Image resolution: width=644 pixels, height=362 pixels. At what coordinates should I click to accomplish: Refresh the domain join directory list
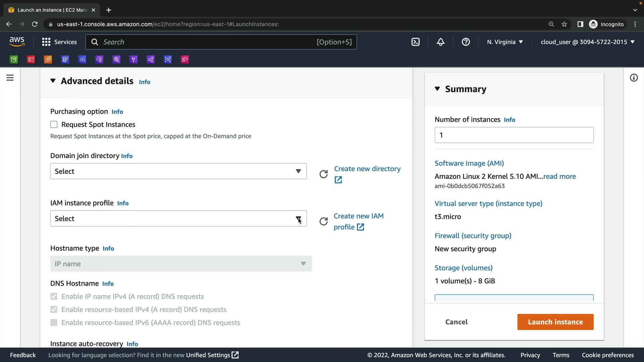click(x=323, y=174)
